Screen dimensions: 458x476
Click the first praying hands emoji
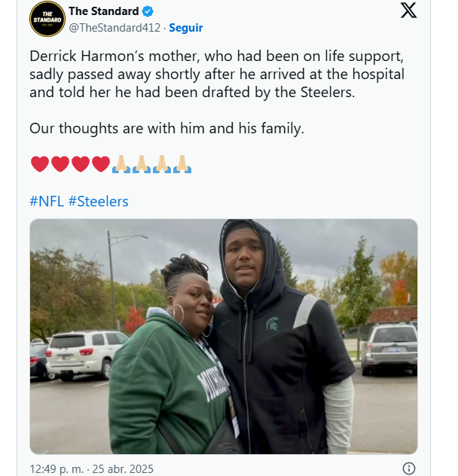pos(121,164)
